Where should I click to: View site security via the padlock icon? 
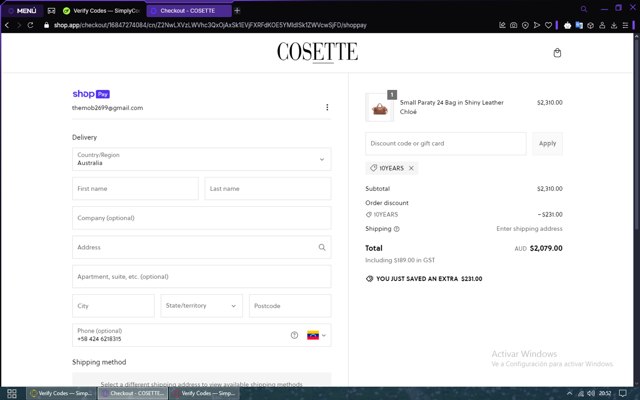pos(46,25)
